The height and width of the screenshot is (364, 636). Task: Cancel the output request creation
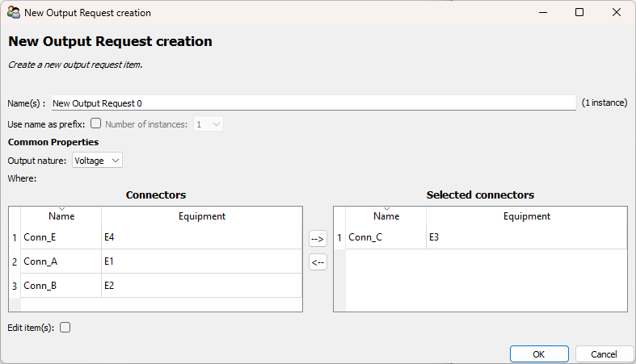[x=604, y=354]
